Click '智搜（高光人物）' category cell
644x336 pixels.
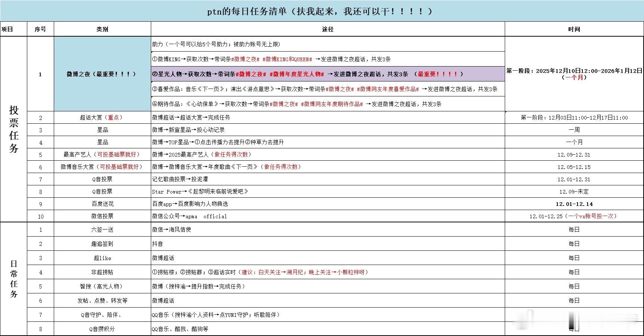pos(102,286)
